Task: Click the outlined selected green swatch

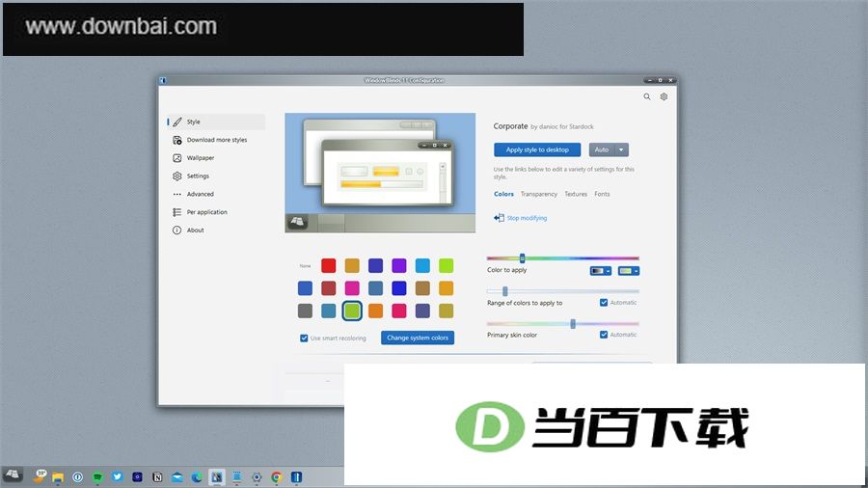Action: click(x=352, y=311)
